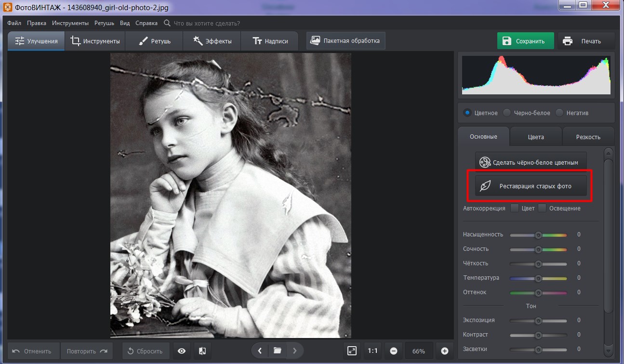Set zoom to 1:1 scale
Screen dimensions: 624x364
(x=372, y=351)
